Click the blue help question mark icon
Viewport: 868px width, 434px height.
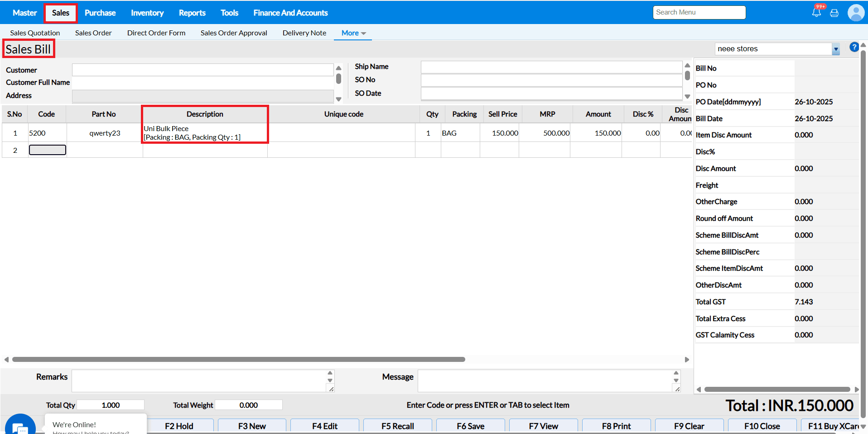click(854, 47)
